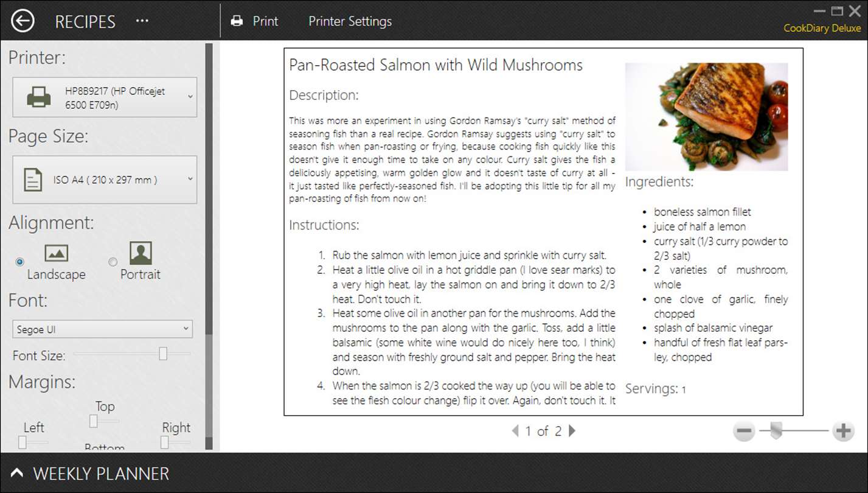Open the RECIPES section title
The height and width of the screenshot is (493, 868).
[x=85, y=22]
